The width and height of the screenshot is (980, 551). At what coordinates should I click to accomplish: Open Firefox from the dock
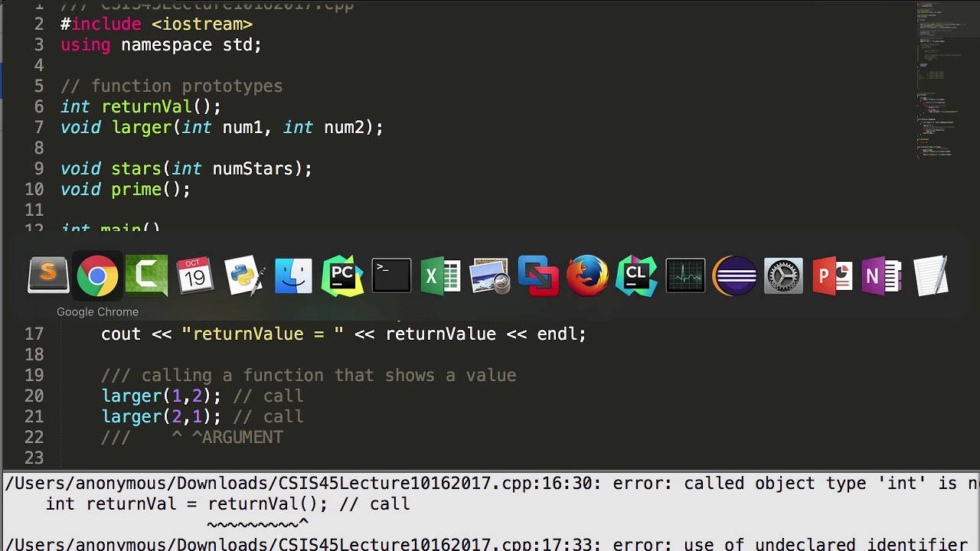pos(587,275)
